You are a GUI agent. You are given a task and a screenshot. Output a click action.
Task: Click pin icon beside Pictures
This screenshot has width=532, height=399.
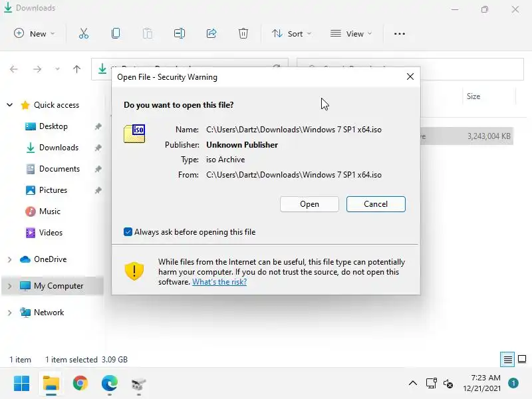(98, 190)
